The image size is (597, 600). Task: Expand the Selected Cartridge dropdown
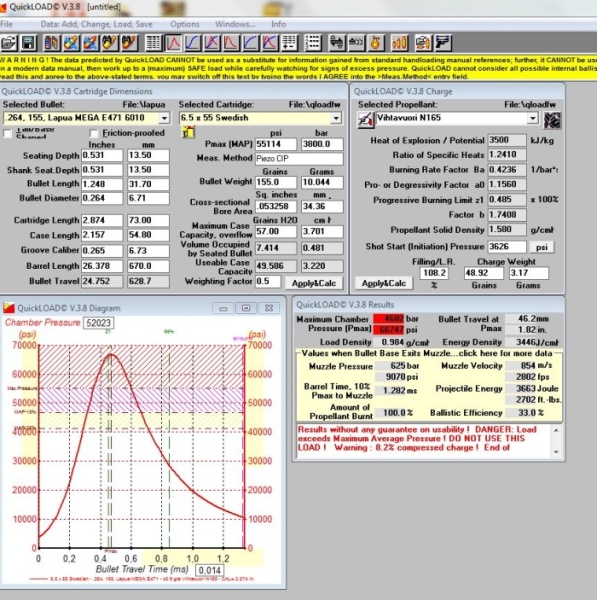[x=336, y=118]
